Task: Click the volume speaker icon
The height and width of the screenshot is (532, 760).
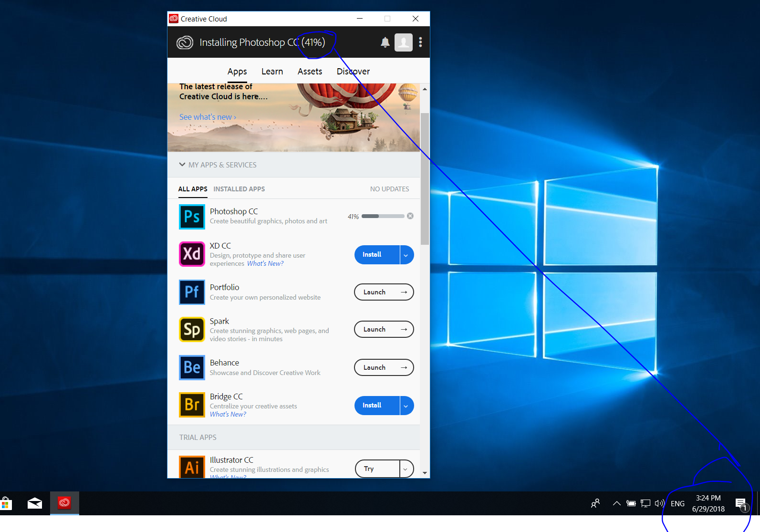Action: click(659, 503)
